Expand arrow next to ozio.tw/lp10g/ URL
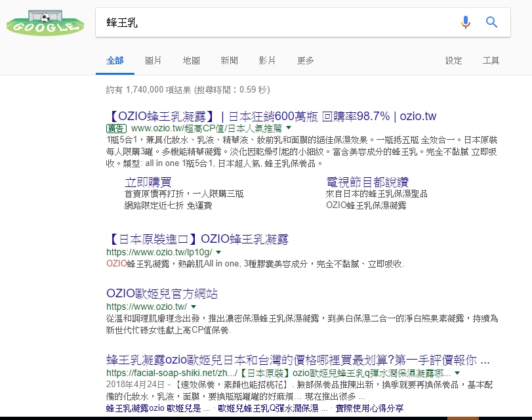The height and width of the screenshot is (420, 532). pyautogui.click(x=218, y=252)
